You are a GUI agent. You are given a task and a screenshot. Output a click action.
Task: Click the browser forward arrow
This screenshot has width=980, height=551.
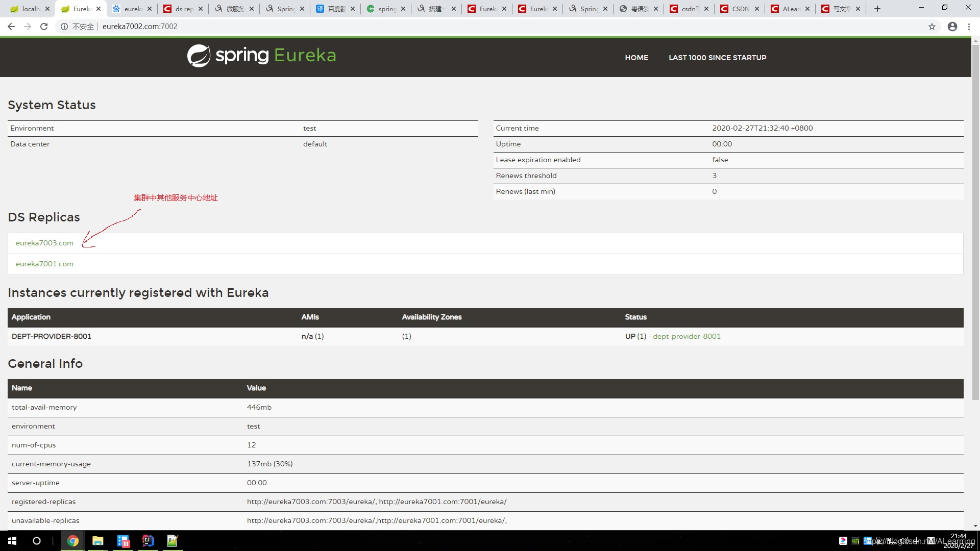(28, 27)
